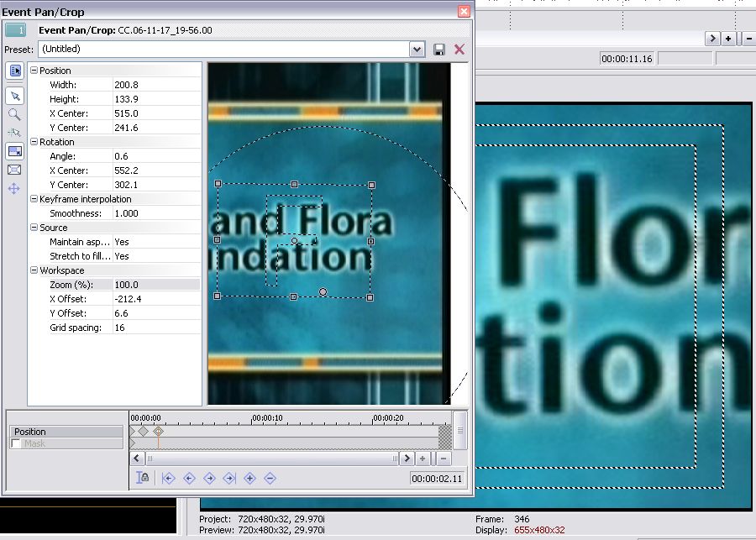756x540 pixels.
Task: Change Maintain aspect ratio Yes value
Action: 157,242
